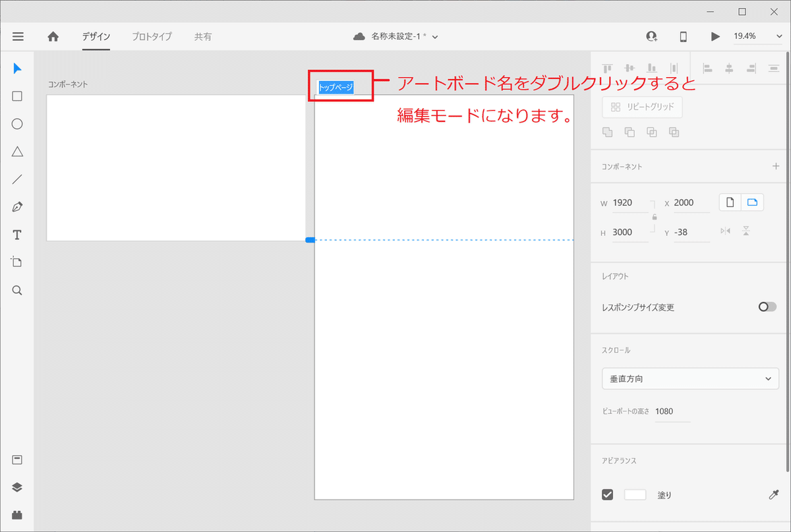Click the boolean Add (union) icon
Screen dimensions: 791x532
[608, 133]
